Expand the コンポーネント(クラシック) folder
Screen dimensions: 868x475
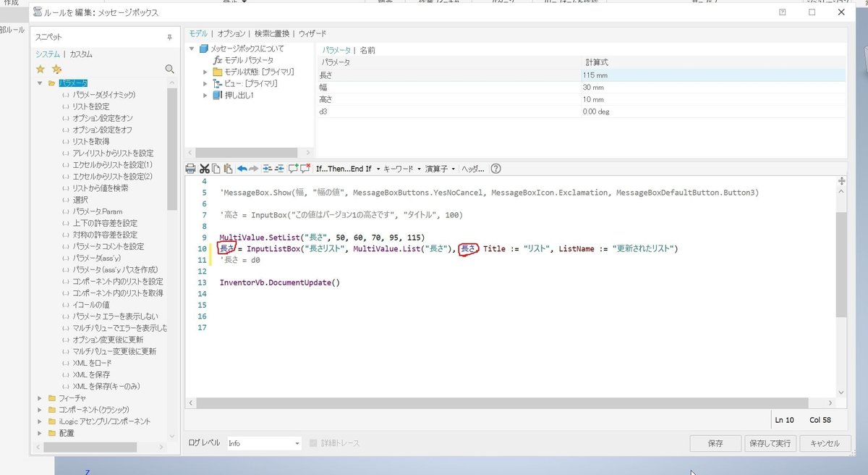[40, 410]
